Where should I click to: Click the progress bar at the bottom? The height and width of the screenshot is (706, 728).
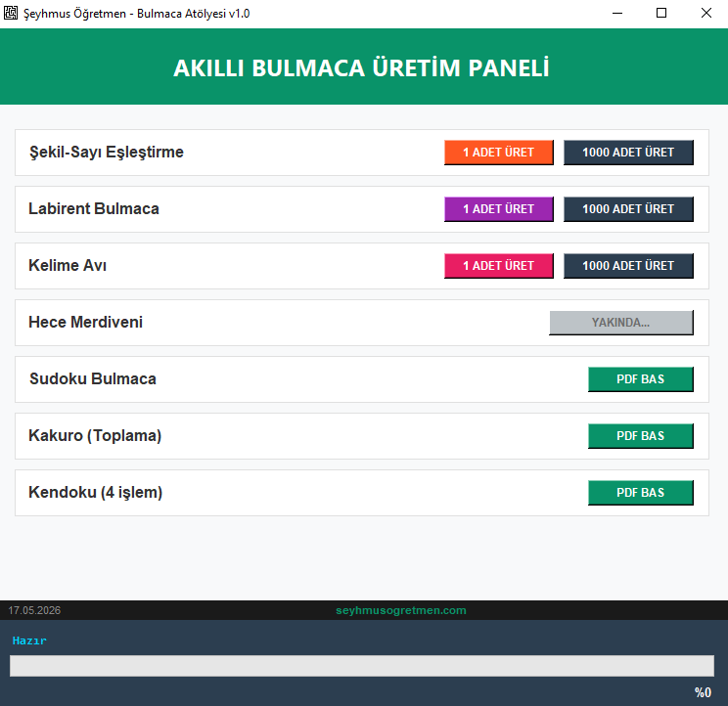[362, 666]
